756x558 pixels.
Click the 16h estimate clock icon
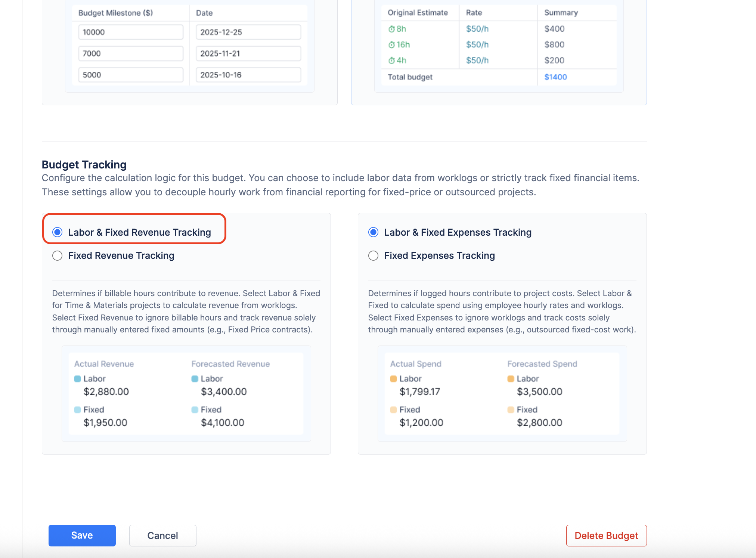[391, 45]
